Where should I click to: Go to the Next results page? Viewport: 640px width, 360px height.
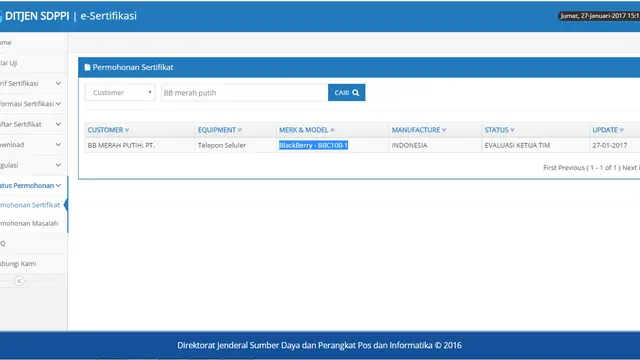(629, 168)
